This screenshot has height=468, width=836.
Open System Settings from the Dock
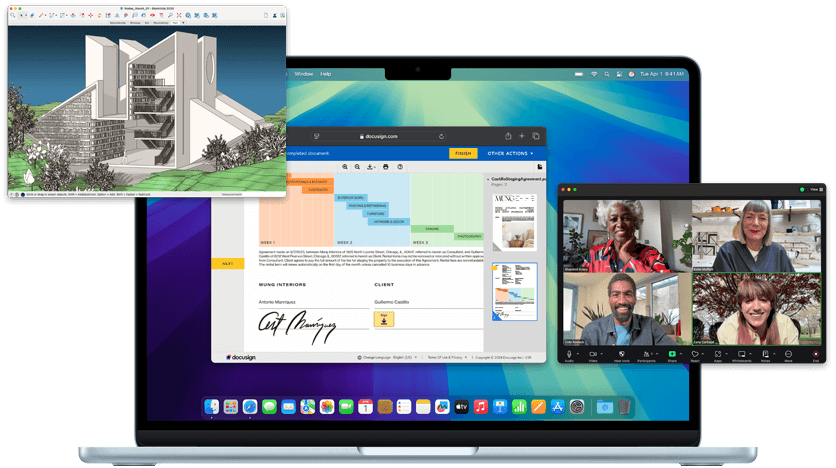pyautogui.click(x=577, y=407)
